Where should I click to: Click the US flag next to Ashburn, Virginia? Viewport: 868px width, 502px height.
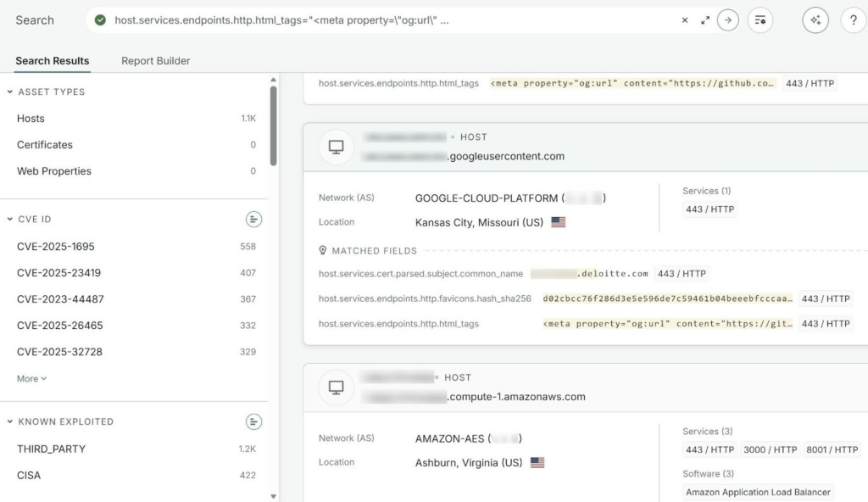pos(537,462)
